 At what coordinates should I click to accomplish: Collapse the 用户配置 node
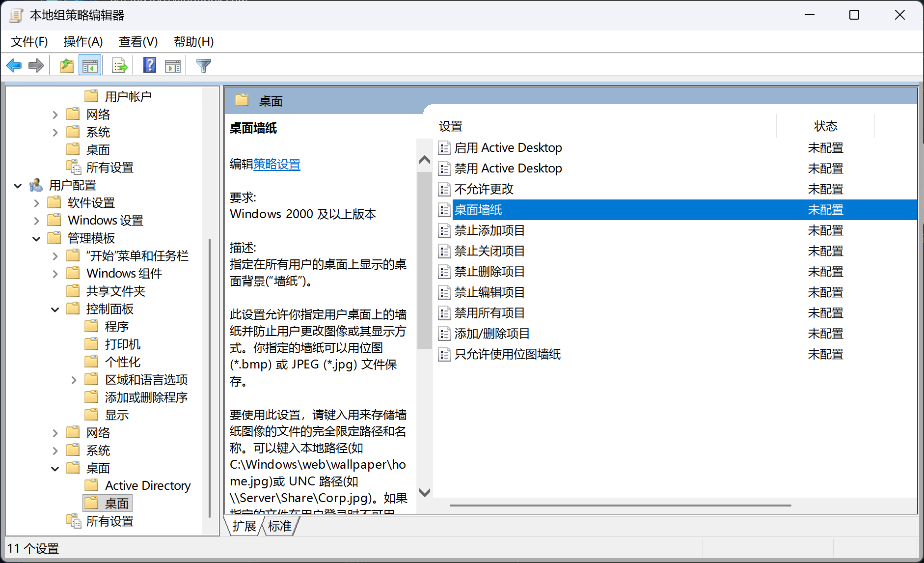coord(18,186)
